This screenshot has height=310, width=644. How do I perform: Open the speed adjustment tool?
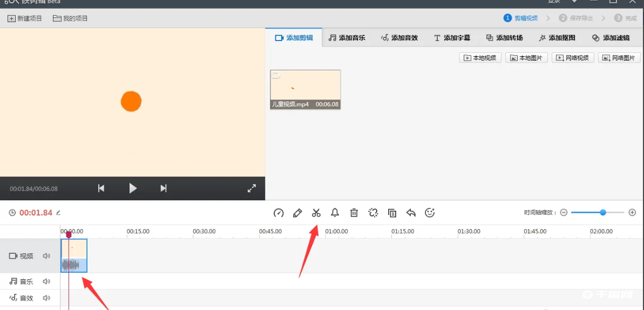click(x=279, y=213)
